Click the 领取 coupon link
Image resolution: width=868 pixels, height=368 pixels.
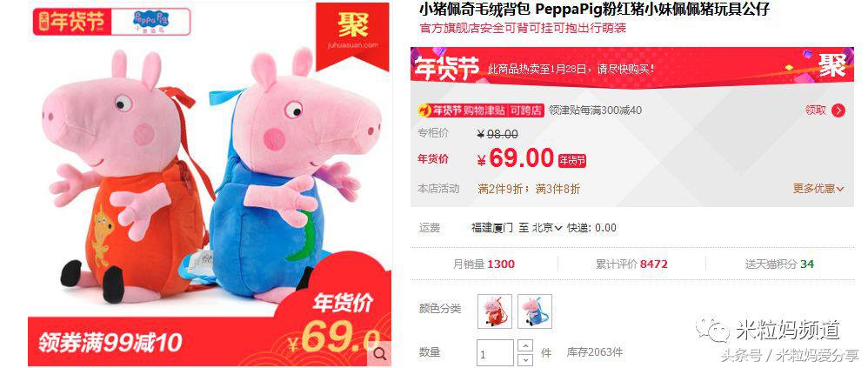pos(816,110)
